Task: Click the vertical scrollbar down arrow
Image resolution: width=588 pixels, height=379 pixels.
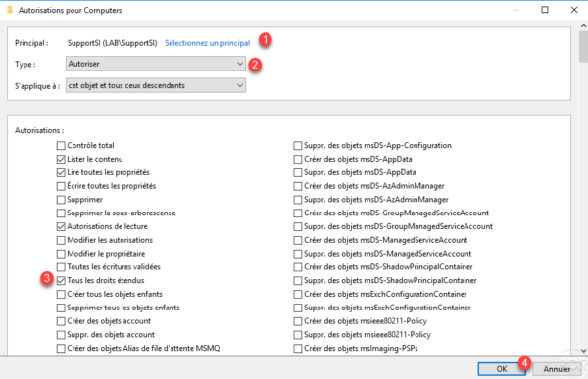Action: [583, 351]
